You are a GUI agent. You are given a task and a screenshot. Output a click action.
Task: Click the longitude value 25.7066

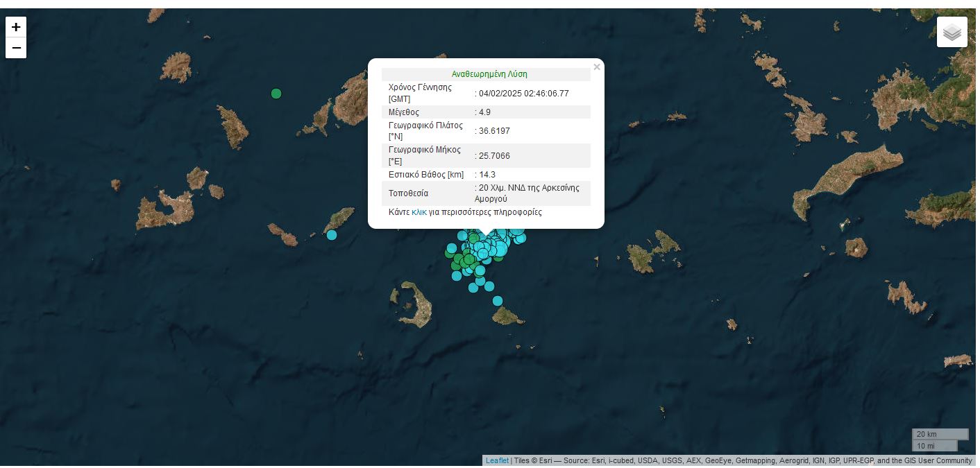[494, 156]
